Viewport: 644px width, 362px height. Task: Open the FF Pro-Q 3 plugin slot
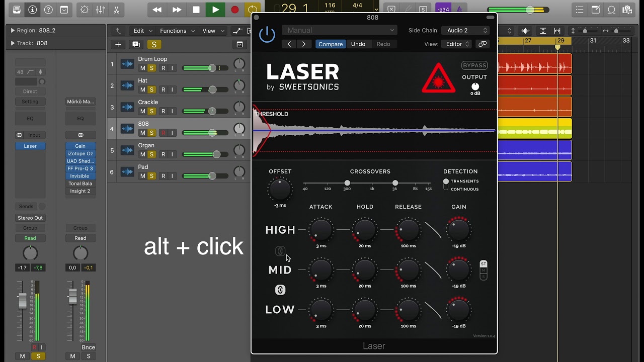click(80, 168)
